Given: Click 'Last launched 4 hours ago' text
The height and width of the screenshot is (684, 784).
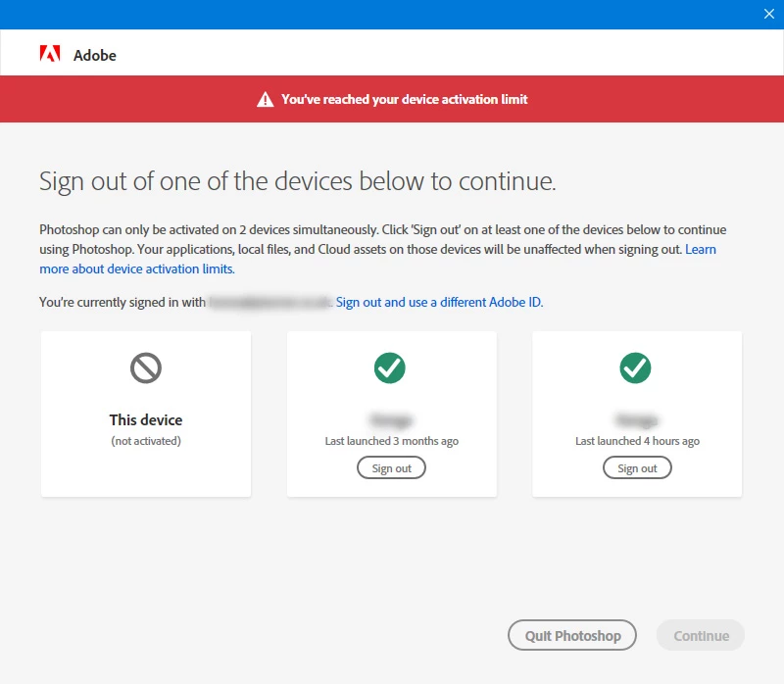Looking at the screenshot, I should click(x=637, y=441).
